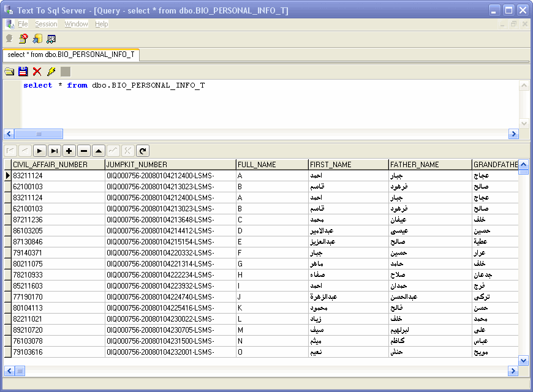This screenshot has height=392, width=533.
Task: Select cell 79103616 in the grid
Action: pos(58,352)
